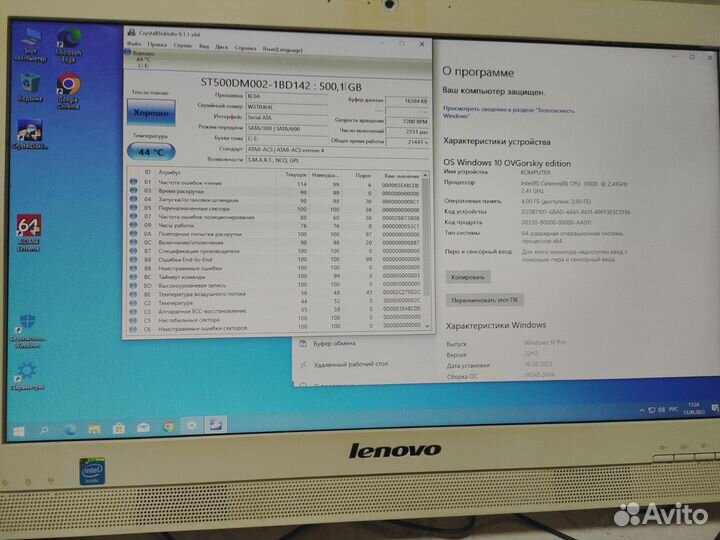Open Microsoft Store from the taskbar
720x540 pixels.
click(x=119, y=428)
